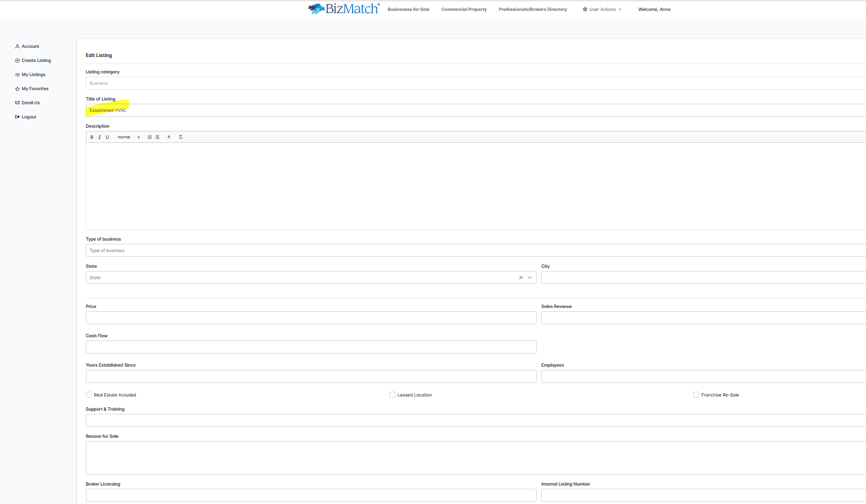Click into the Price input field
866x504 pixels.
(x=311, y=318)
